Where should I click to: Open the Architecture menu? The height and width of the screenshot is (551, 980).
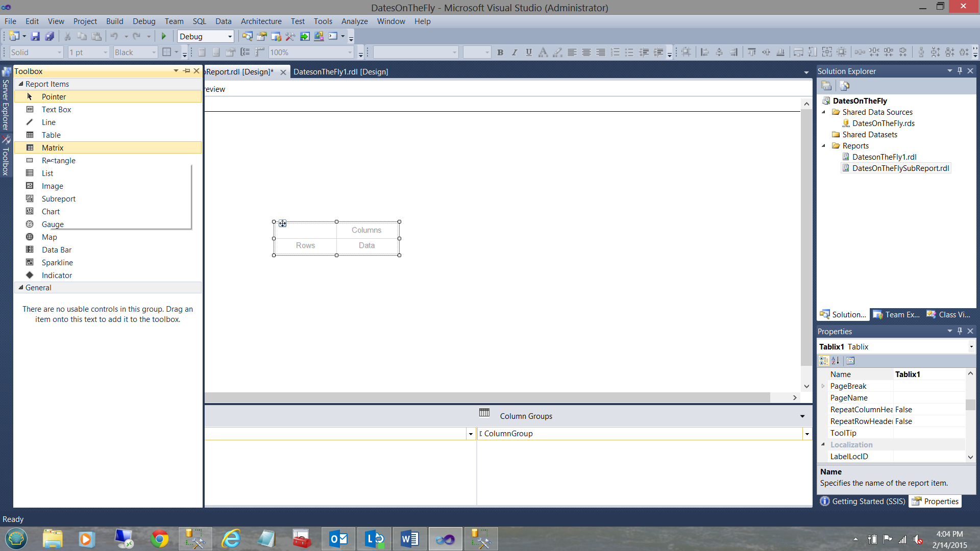point(261,21)
